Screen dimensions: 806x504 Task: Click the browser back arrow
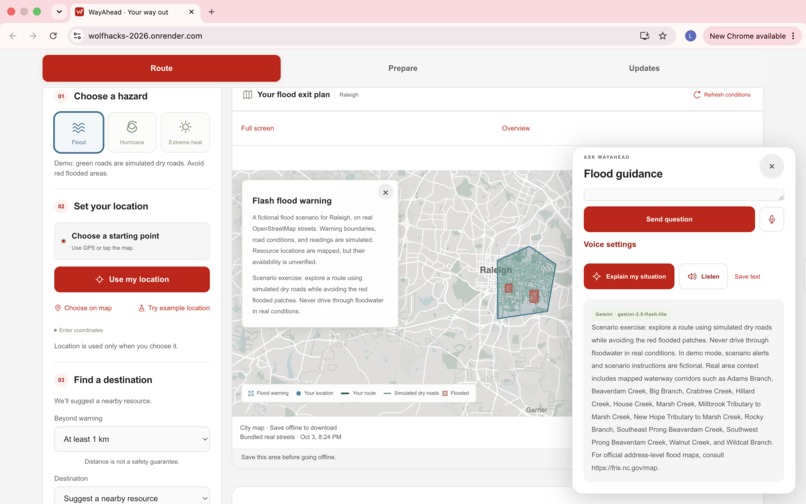coord(13,35)
